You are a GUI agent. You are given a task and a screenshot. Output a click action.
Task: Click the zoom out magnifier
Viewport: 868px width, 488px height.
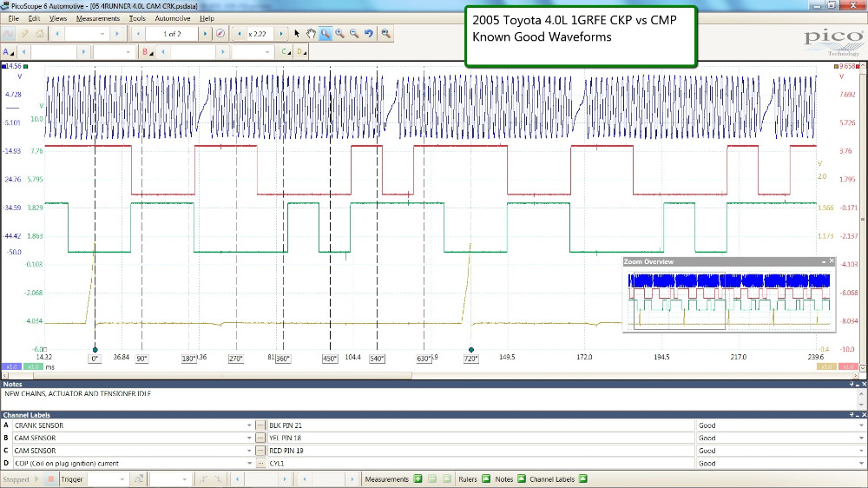[x=353, y=34]
